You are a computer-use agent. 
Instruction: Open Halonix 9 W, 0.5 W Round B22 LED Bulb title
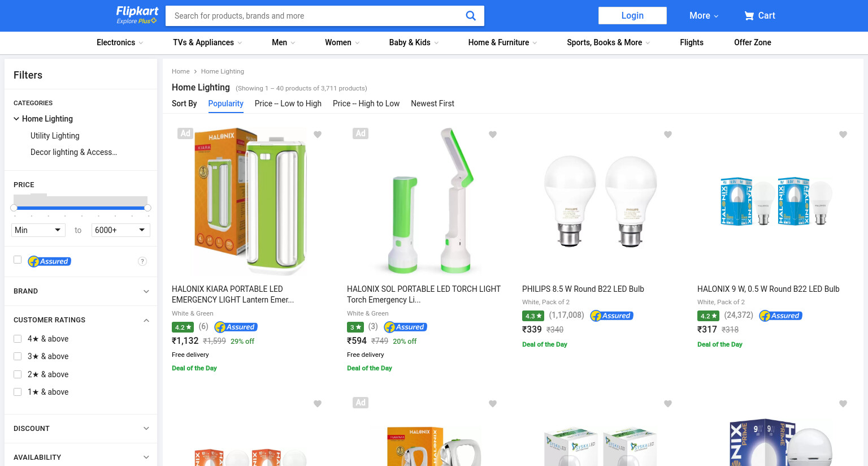769,289
